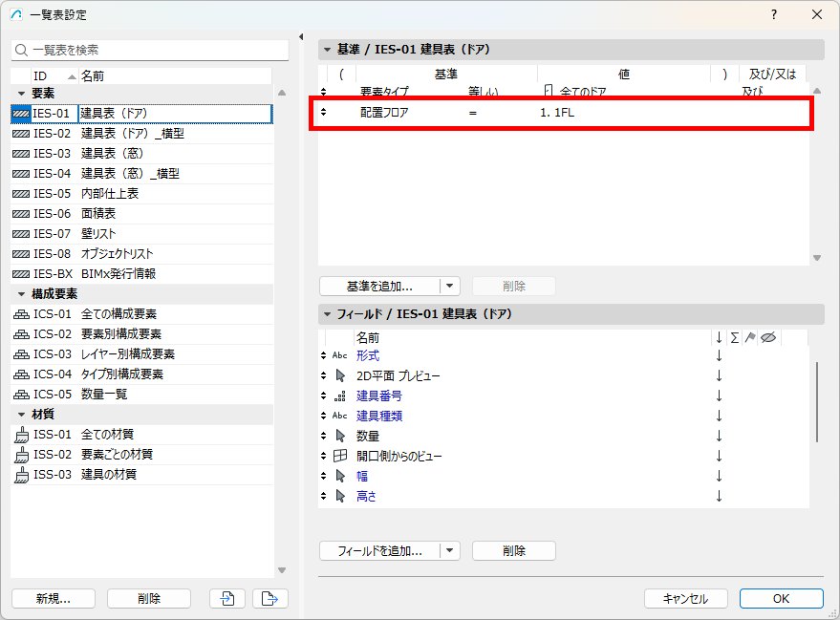Select ICS-03 レイヤー別構成要素
This screenshot has height=620, width=840.
point(142,354)
